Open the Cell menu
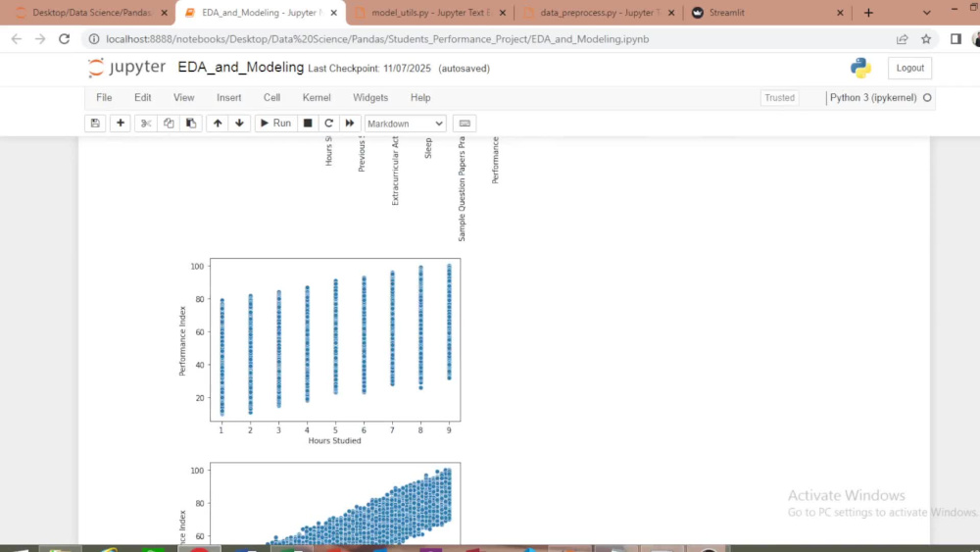 (271, 97)
